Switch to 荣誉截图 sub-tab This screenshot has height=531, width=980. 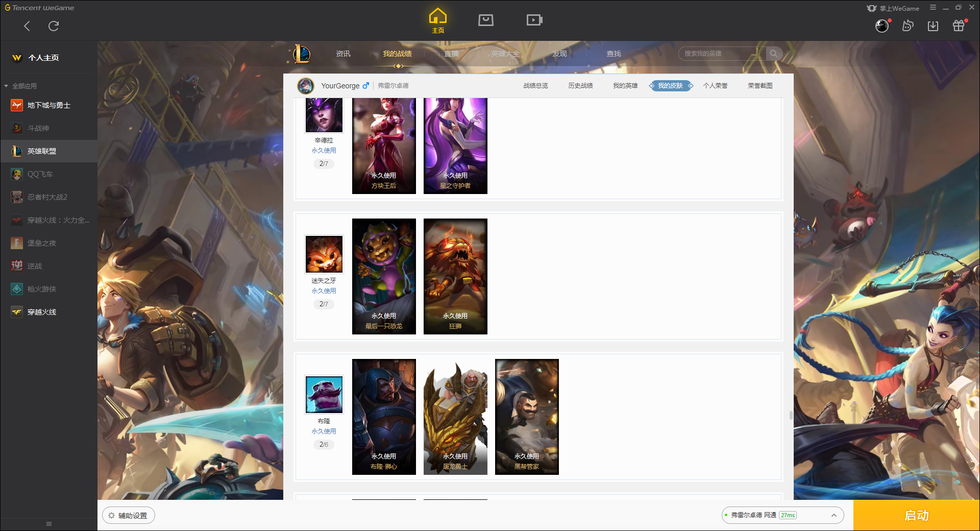coord(760,86)
